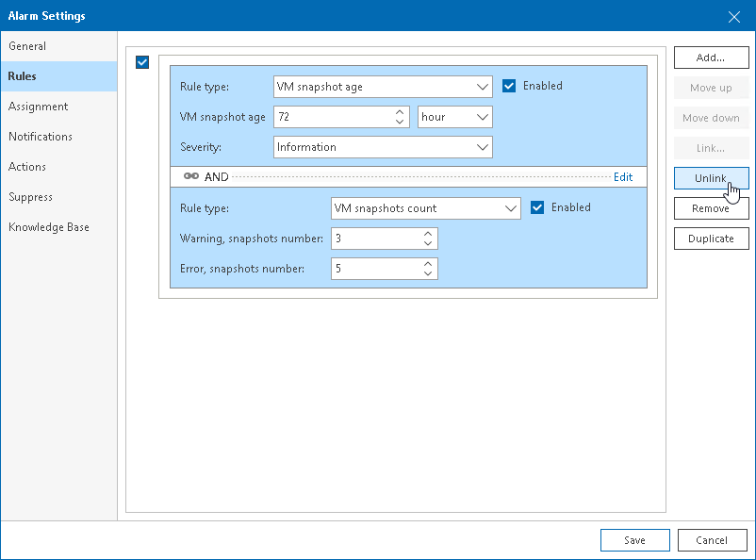Click the Severity: label

coord(201,147)
